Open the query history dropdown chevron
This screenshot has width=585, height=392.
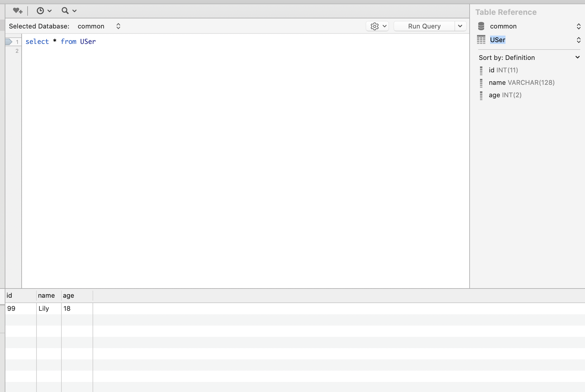(49, 11)
